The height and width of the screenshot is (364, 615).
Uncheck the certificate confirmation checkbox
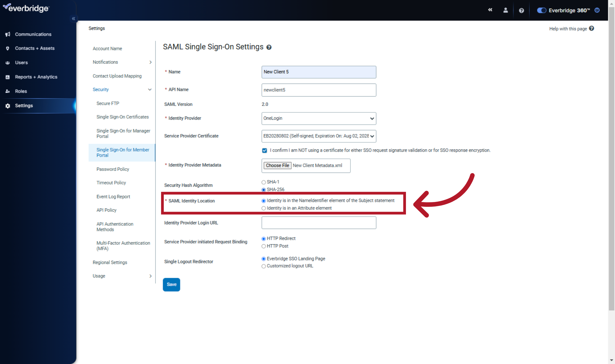[264, 150]
